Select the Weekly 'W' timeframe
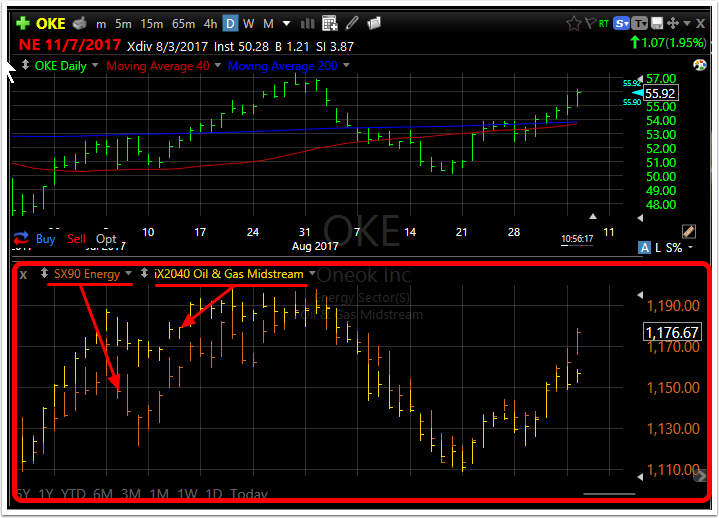The width and height of the screenshot is (719, 518). point(249,24)
